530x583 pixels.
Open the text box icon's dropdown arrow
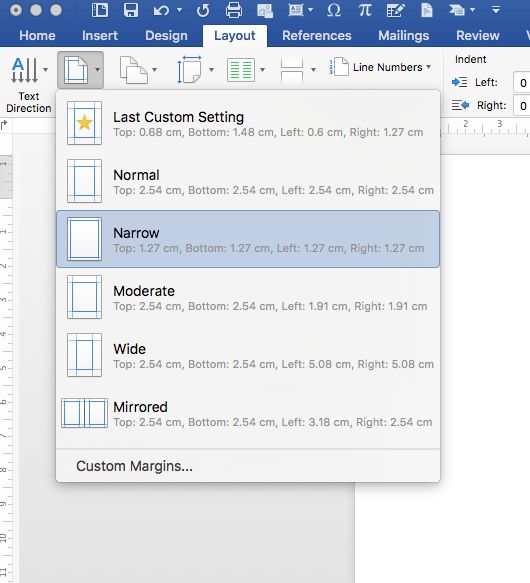tap(310, 10)
